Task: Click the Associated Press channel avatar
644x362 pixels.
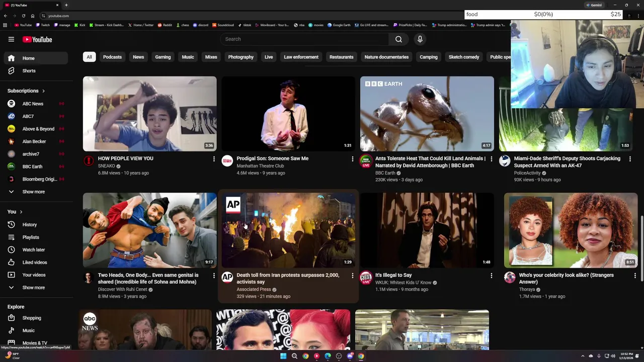Action: point(227,277)
